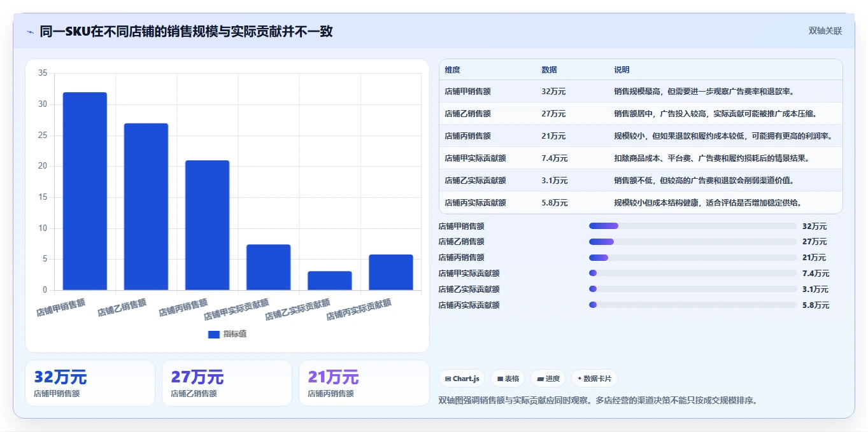The width and height of the screenshot is (868, 432).
Task: Click the Chart.js tag chip
Action: pos(462,379)
